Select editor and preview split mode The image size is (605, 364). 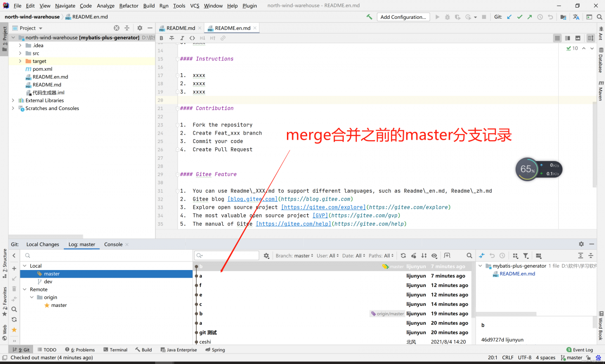click(568, 38)
